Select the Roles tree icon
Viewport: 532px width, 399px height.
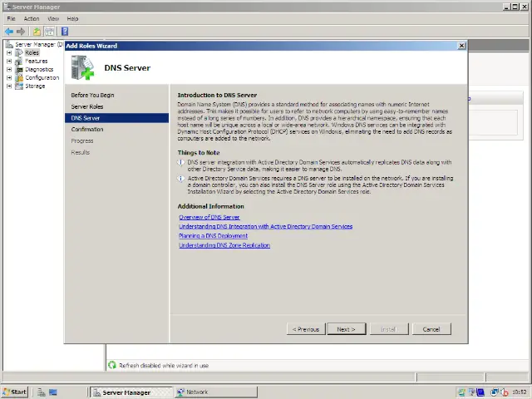tap(19, 52)
